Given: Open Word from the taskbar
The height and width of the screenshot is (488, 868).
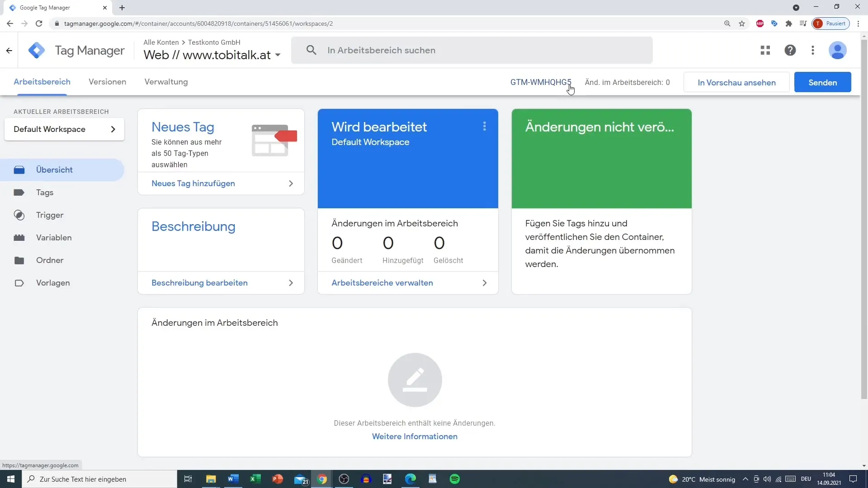Looking at the screenshot, I should (233, 479).
